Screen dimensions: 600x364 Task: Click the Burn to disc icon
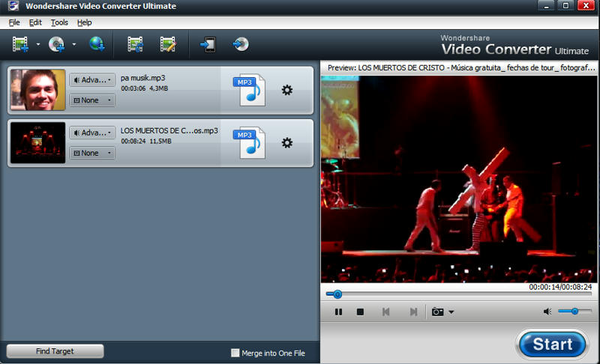pyautogui.click(x=241, y=44)
